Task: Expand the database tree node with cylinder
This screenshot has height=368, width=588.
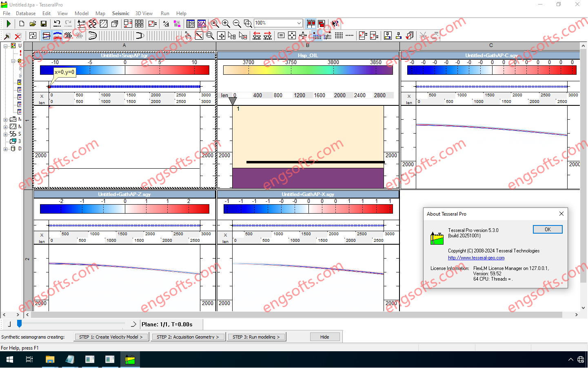Action: click(6, 149)
